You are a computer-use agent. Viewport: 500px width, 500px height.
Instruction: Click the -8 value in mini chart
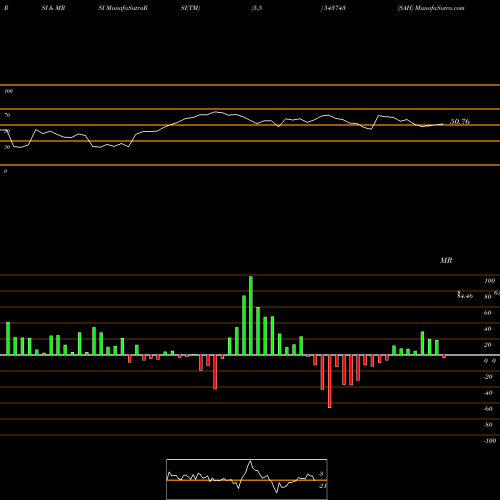(x=321, y=474)
